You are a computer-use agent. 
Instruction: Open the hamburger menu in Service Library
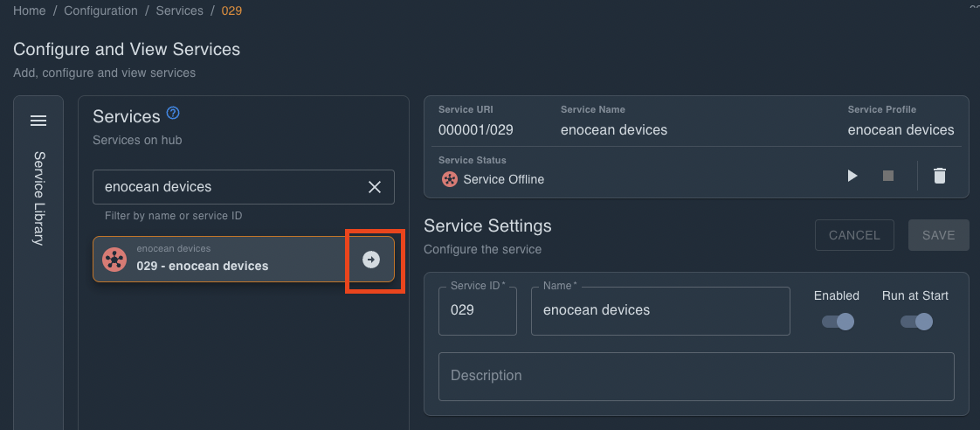click(x=38, y=121)
